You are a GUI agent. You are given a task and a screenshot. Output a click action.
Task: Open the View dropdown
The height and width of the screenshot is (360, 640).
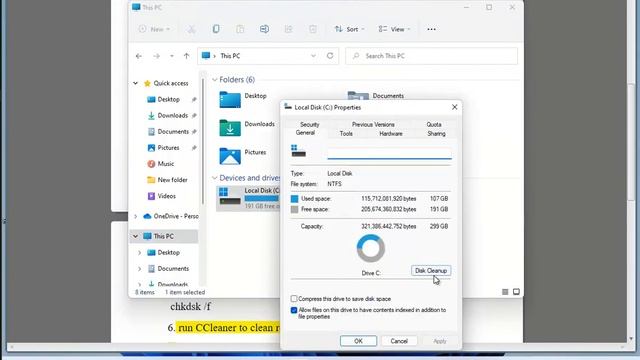[x=394, y=29]
